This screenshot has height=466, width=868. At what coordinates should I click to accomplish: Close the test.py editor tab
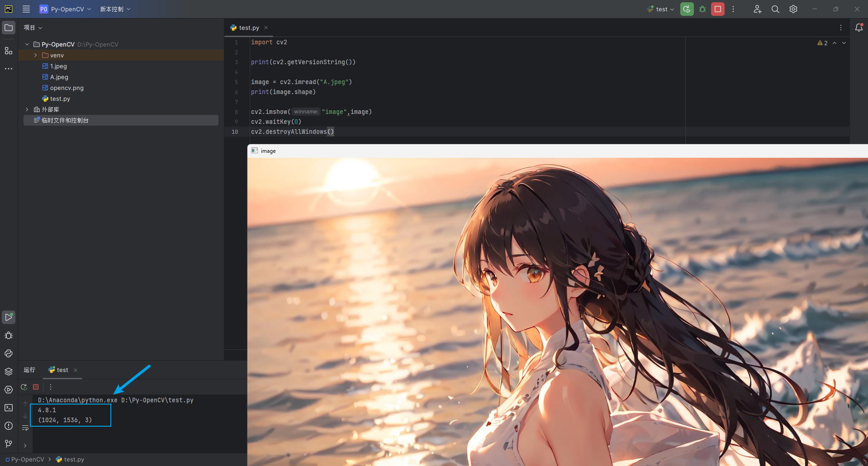pyautogui.click(x=266, y=28)
